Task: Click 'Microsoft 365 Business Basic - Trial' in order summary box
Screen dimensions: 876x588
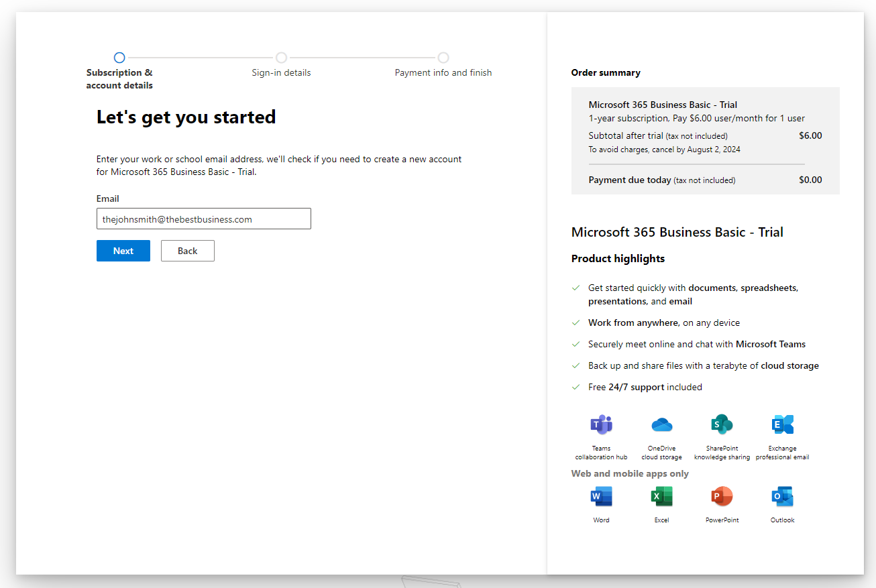Action: 663,105
